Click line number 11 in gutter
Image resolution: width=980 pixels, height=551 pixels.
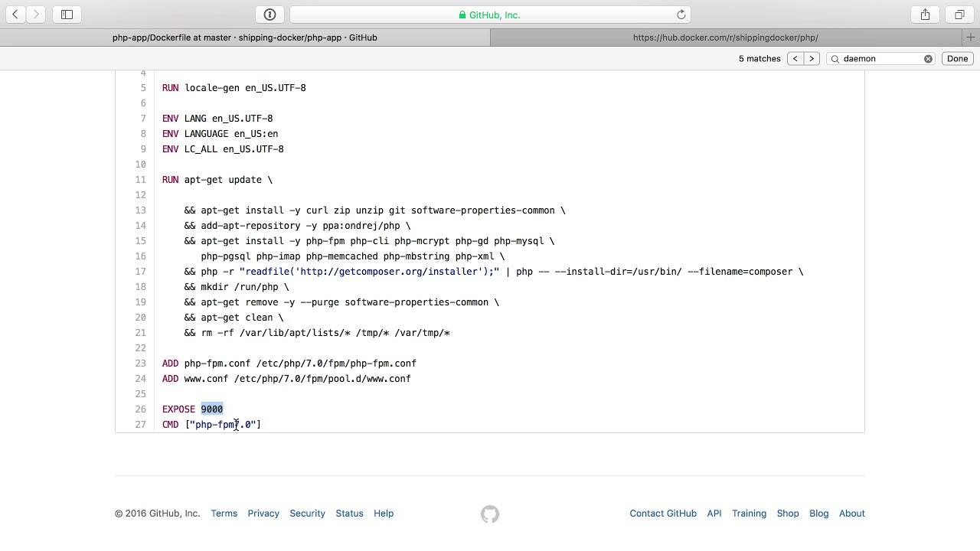(140, 180)
